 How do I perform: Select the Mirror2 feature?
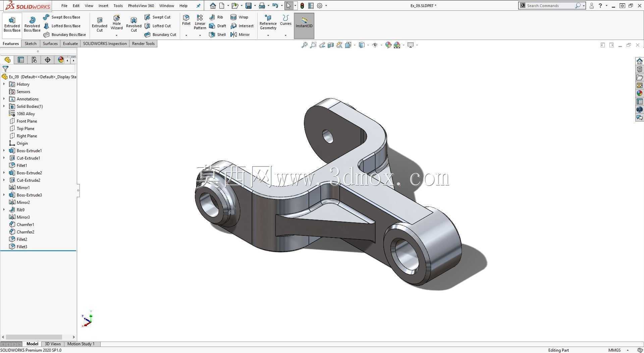tap(19, 203)
